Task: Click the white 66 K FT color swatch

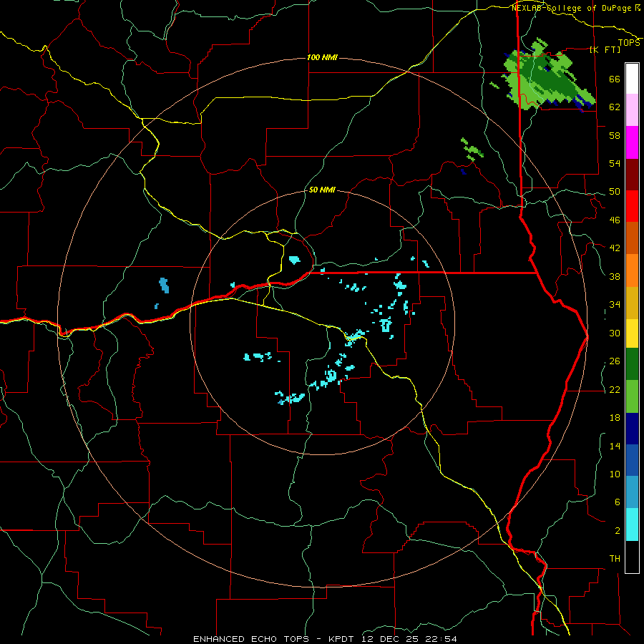Action: pyautogui.click(x=632, y=79)
